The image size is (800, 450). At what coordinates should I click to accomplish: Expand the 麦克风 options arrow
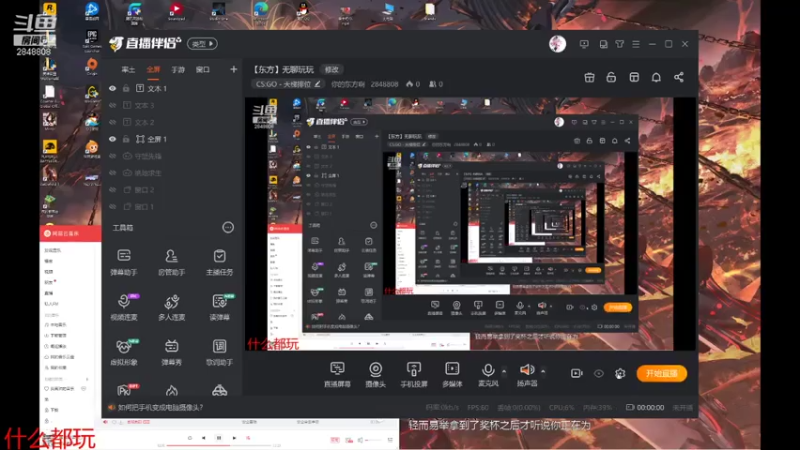[504, 370]
